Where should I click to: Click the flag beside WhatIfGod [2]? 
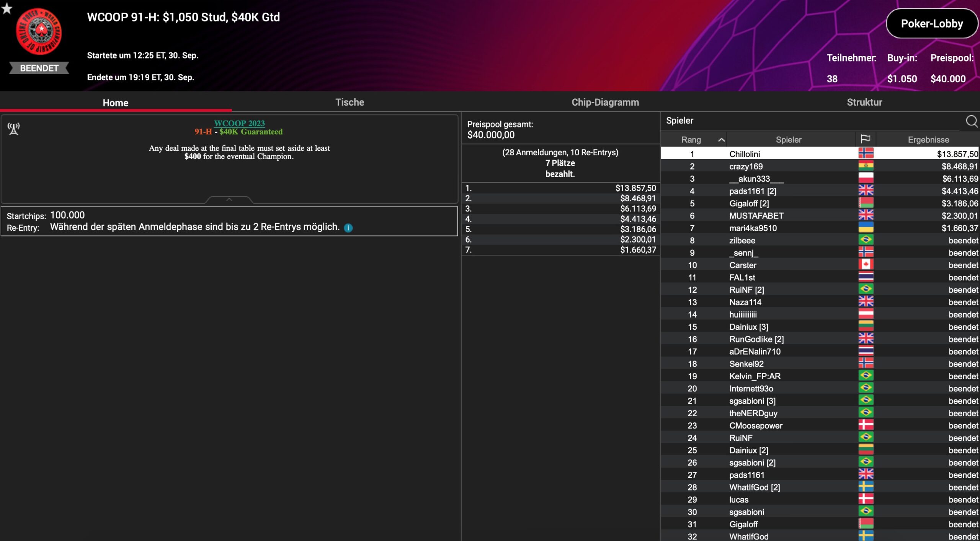(866, 487)
